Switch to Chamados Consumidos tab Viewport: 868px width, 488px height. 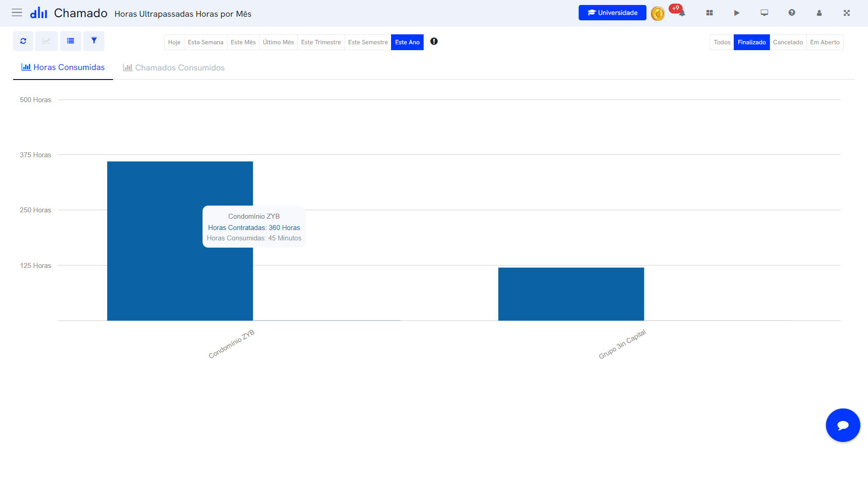(174, 68)
